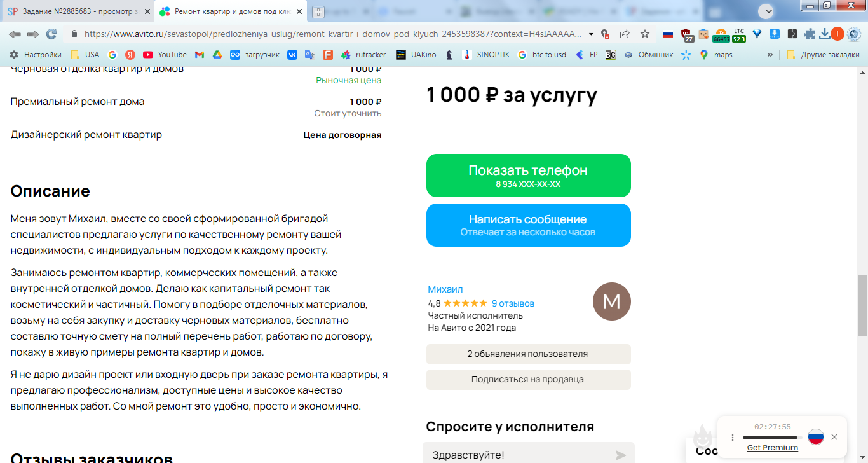Open the blue download-arrow extension icon
868x463 pixels.
775,34
